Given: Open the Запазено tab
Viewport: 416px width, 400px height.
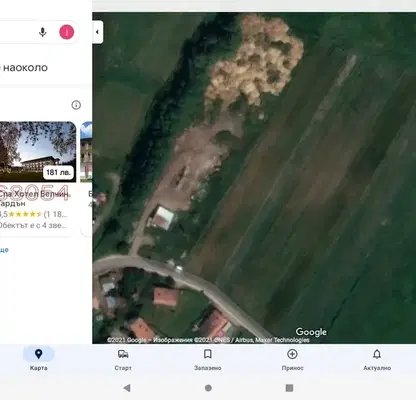Looking at the screenshot, I should point(208,359).
